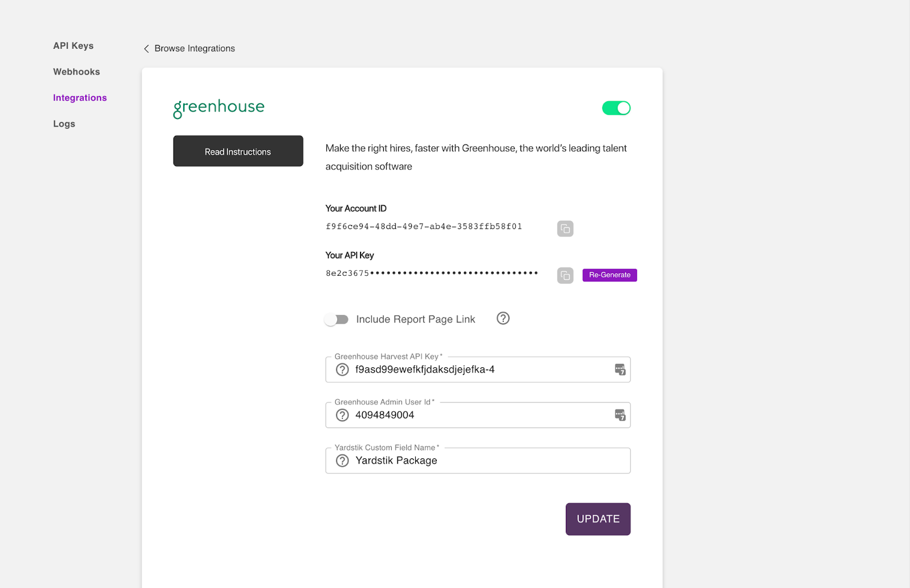Image resolution: width=910 pixels, height=588 pixels.
Task: Enable Include Report Page Link switch
Action: (x=337, y=320)
